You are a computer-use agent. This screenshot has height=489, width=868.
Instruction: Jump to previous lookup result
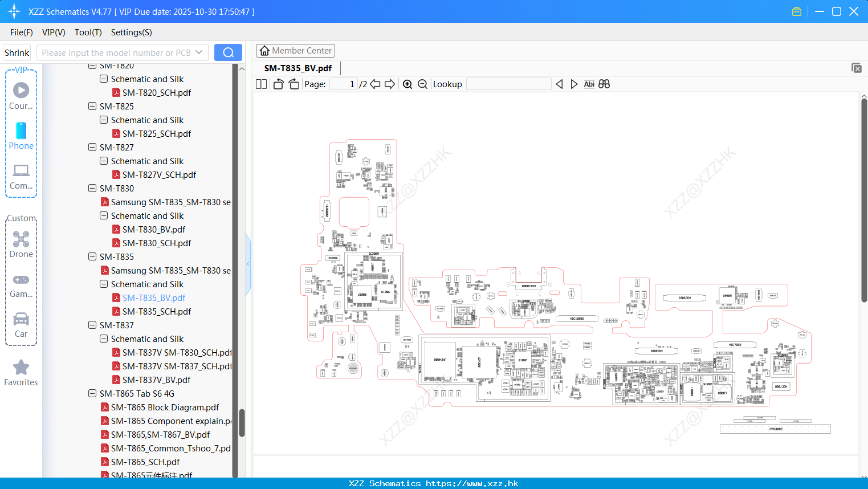(559, 84)
